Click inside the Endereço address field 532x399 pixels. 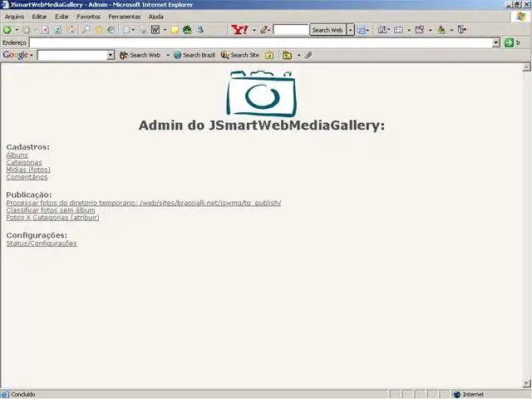pyautogui.click(x=260, y=42)
